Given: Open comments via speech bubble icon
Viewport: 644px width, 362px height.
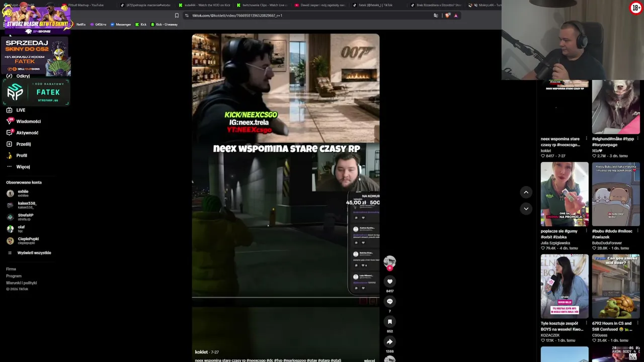Looking at the screenshot, I should [x=389, y=302].
